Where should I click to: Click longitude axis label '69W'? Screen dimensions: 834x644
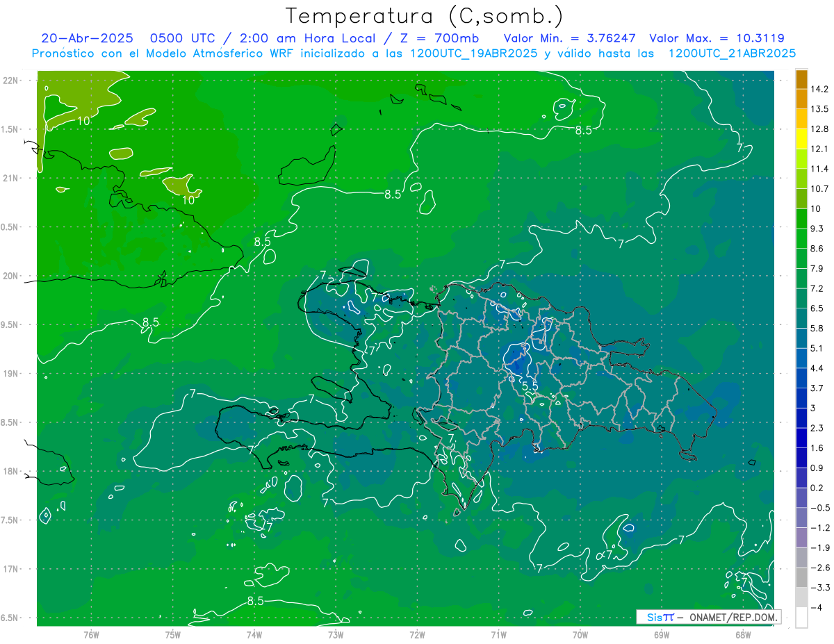[662, 634]
